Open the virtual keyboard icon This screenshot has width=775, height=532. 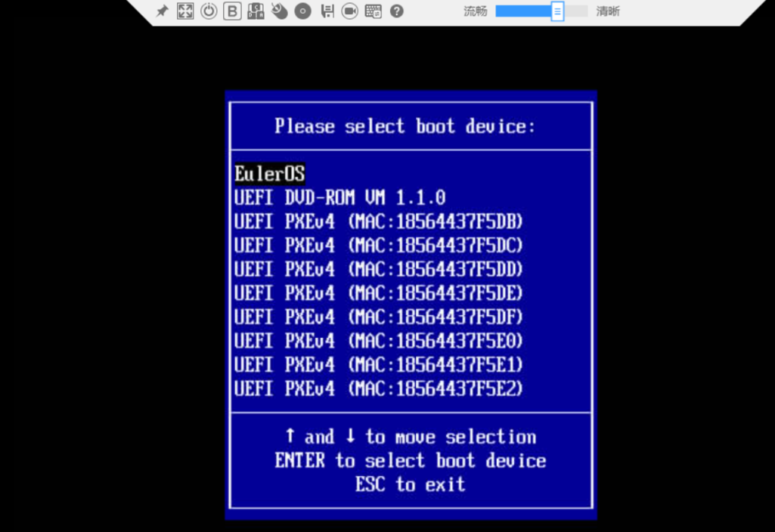[374, 11]
